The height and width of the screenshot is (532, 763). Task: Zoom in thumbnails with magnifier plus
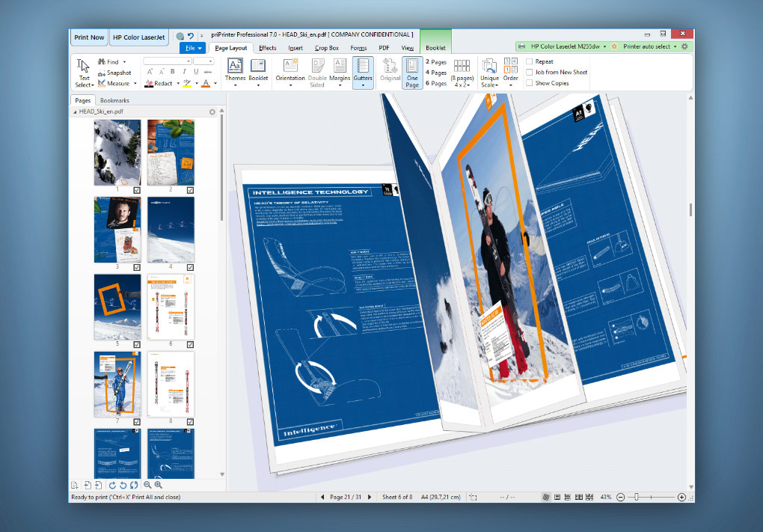pos(158,485)
